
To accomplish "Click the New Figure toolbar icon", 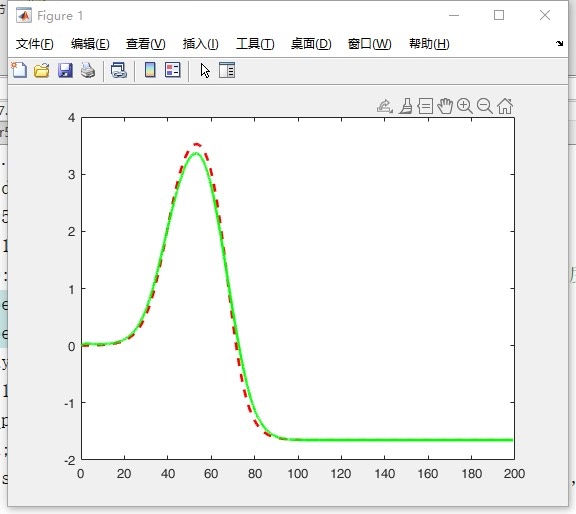I will pyautogui.click(x=19, y=70).
